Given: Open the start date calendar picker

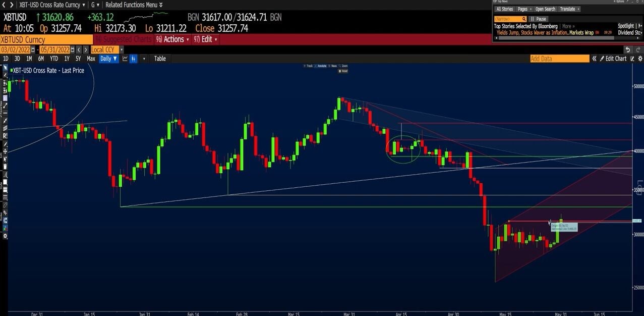Looking at the screenshot, I should tap(33, 50).
